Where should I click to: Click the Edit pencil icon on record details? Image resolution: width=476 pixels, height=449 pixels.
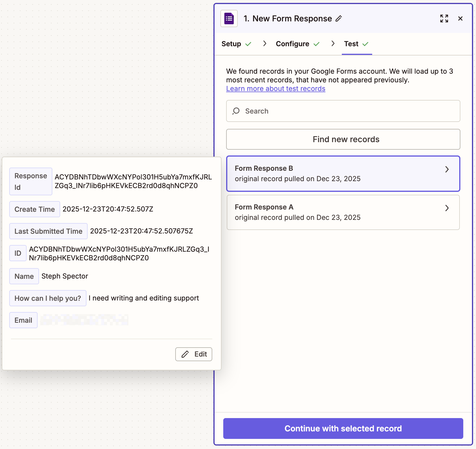[x=193, y=354]
